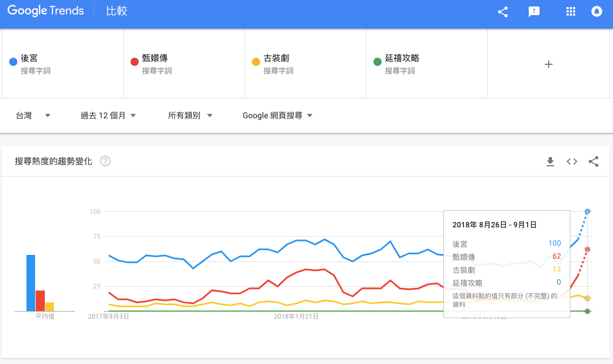Open the embed code view for the chart
This screenshot has width=613, height=364.
click(x=571, y=161)
